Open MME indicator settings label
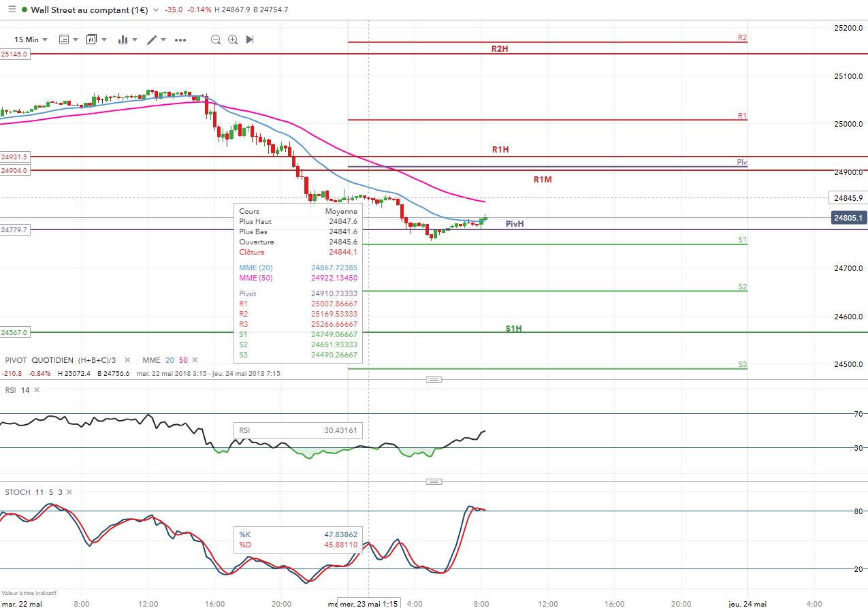This screenshot has height=608, width=868. tap(150, 359)
